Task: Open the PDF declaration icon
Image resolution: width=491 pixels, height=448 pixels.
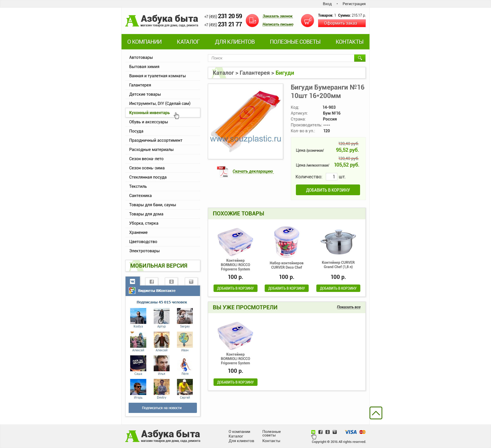Action: click(x=222, y=171)
